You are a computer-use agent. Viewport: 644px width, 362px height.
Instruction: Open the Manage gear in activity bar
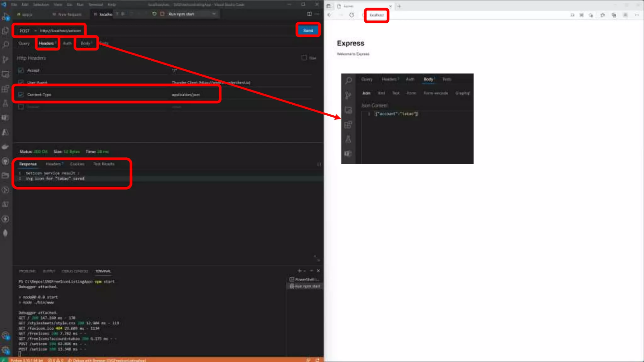pos(5,350)
